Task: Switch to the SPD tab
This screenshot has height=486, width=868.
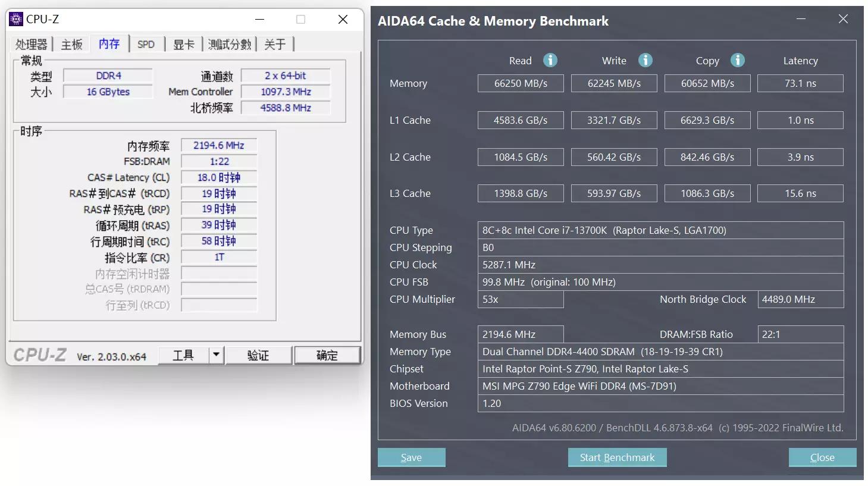Action: tap(146, 43)
